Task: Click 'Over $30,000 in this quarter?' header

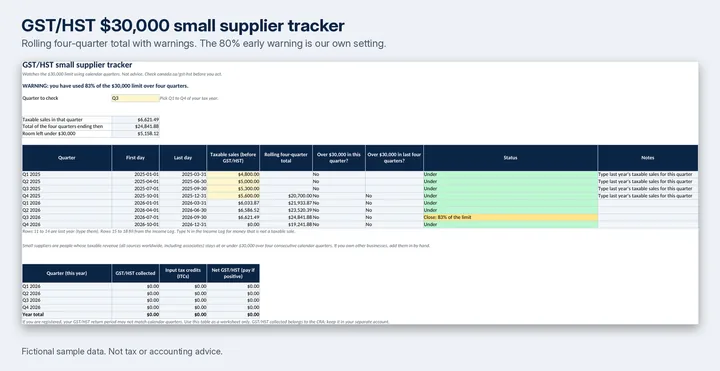Action: pos(339,158)
